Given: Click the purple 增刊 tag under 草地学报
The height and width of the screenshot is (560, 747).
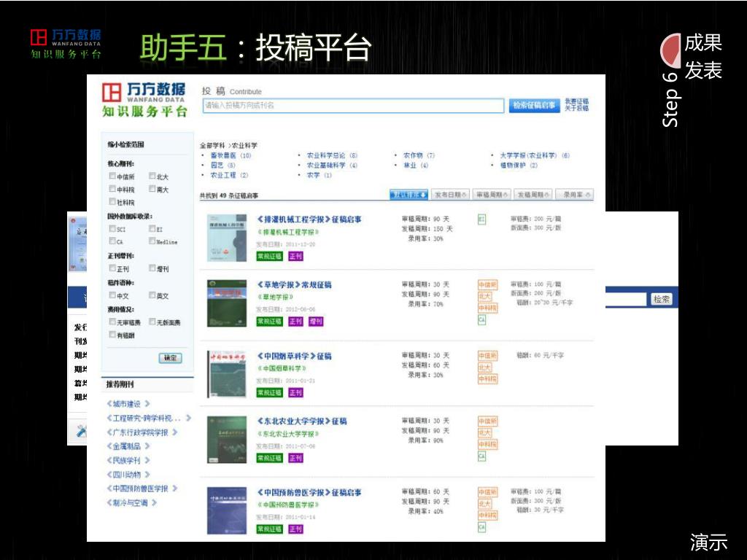Looking at the screenshot, I should tap(315, 322).
